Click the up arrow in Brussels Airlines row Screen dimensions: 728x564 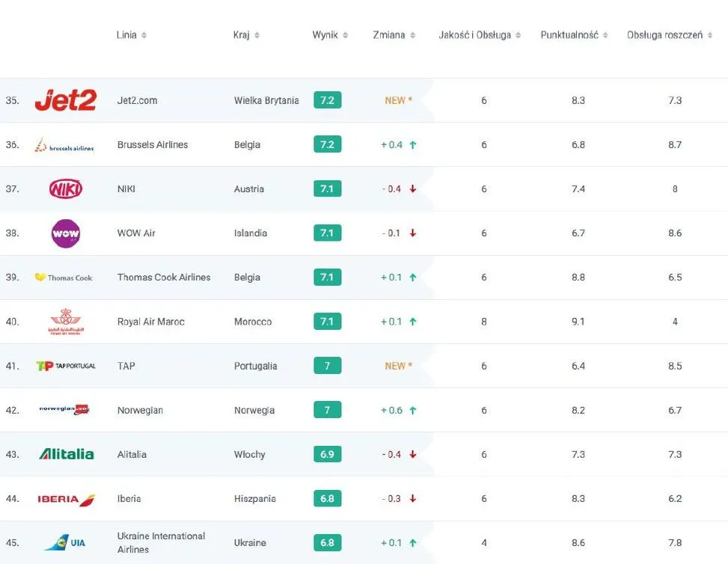click(413, 145)
